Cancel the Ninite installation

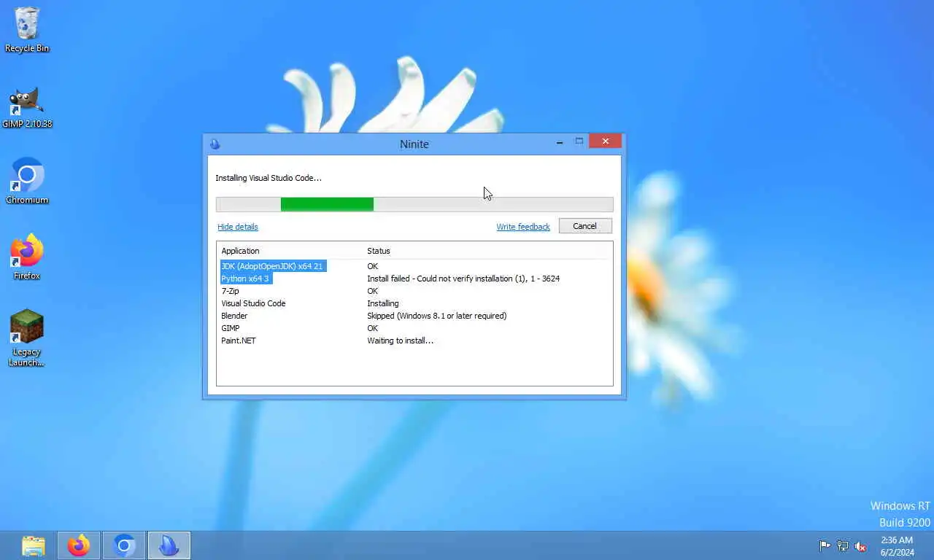click(x=585, y=226)
